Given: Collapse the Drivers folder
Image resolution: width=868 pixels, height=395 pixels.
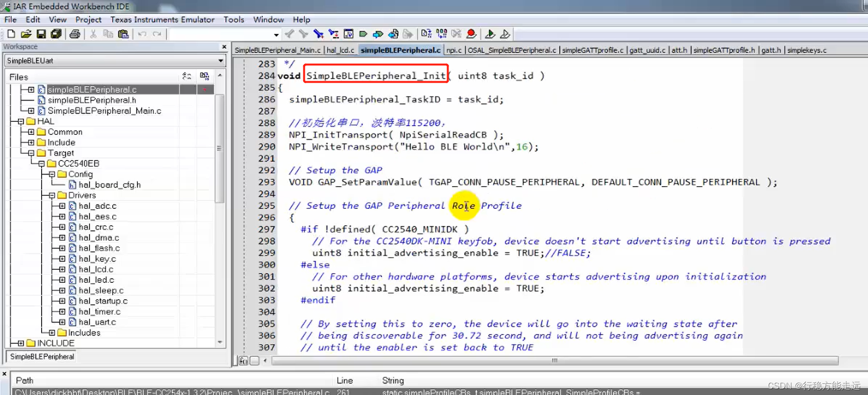Looking at the screenshot, I should click(x=52, y=196).
